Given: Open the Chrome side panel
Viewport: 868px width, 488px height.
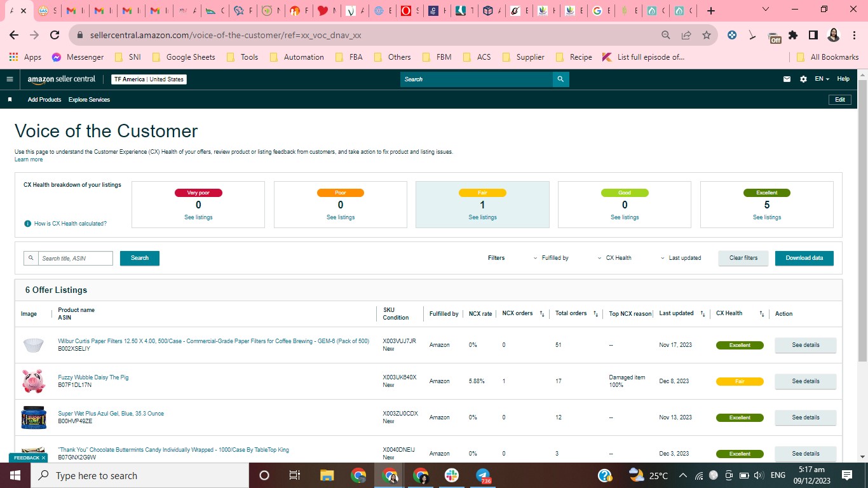Looking at the screenshot, I should pyautogui.click(x=813, y=36).
